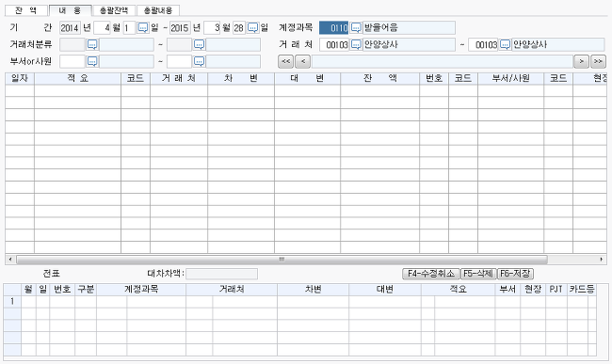Click the start month field showing 4

tap(103, 28)
